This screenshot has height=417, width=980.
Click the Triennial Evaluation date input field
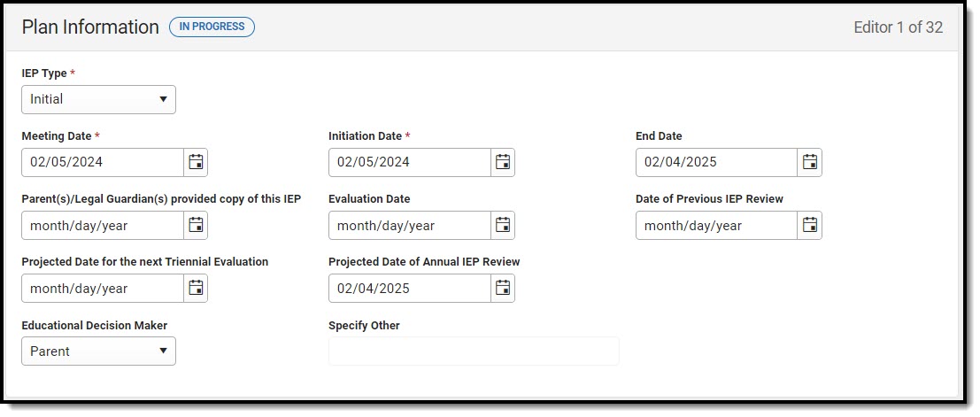click(103, 289)
